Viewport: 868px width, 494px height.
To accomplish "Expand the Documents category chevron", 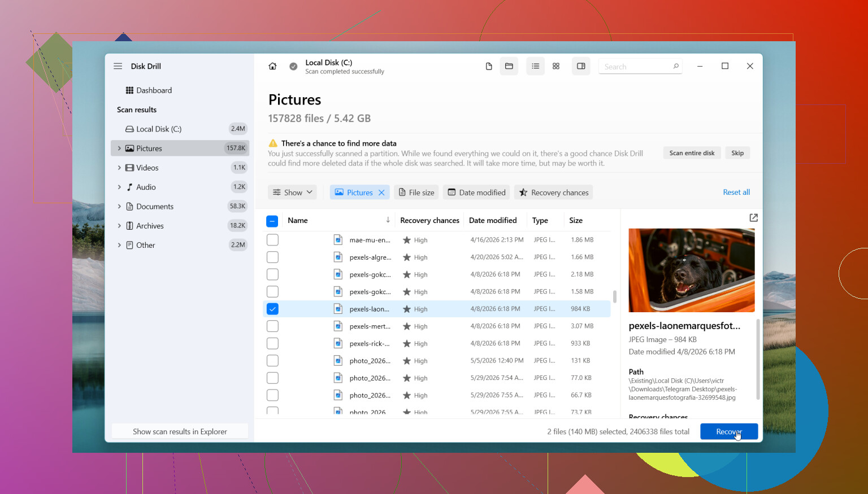I will tap(119, 207).
